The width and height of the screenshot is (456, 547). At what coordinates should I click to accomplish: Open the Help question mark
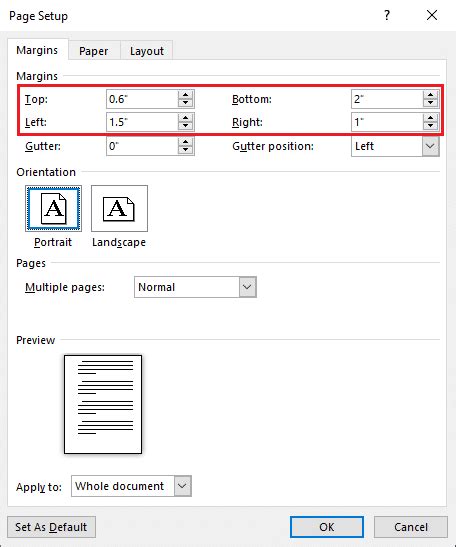tap(387, 15)
